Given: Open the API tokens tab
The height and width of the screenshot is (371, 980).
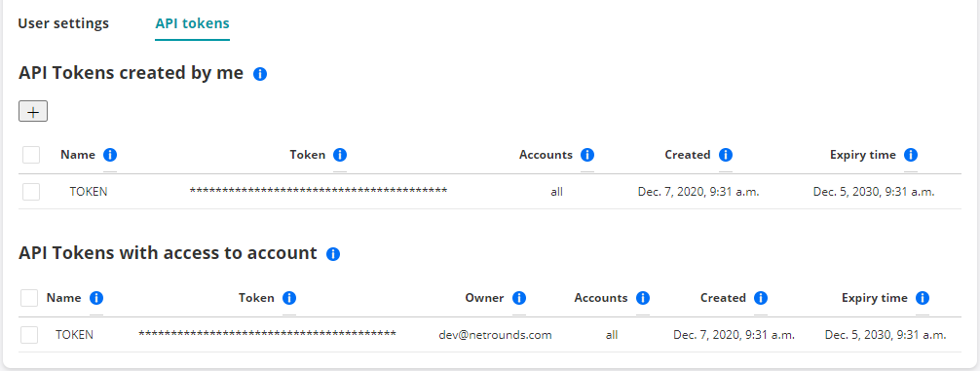Looking at the screenshot, I should [193, 23].
